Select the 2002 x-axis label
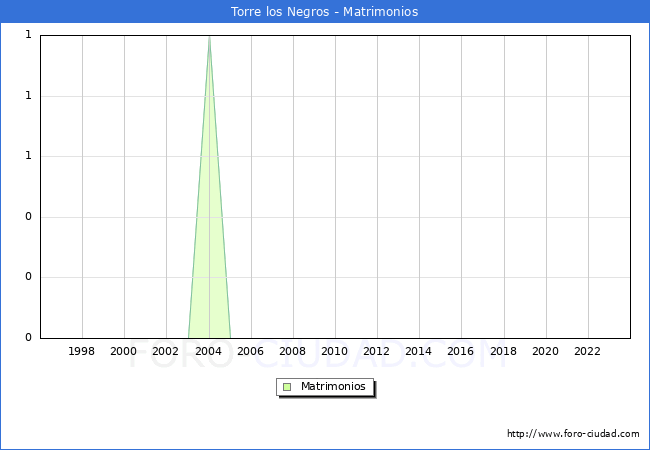 coord(166,351)
